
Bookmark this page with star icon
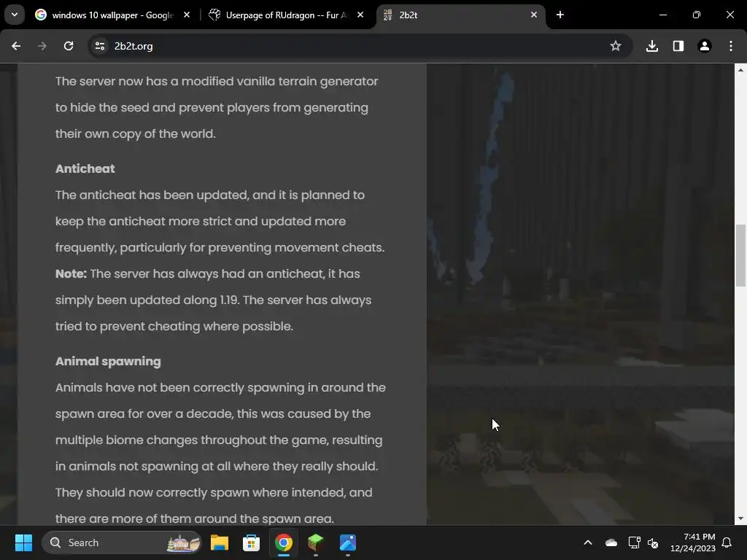[x=616, y=46]
